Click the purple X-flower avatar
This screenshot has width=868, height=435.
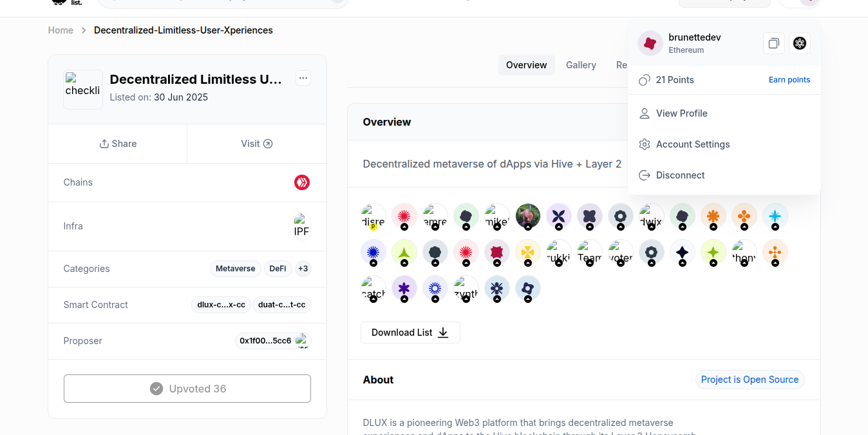pyautogui.click(x=559, y=216)
